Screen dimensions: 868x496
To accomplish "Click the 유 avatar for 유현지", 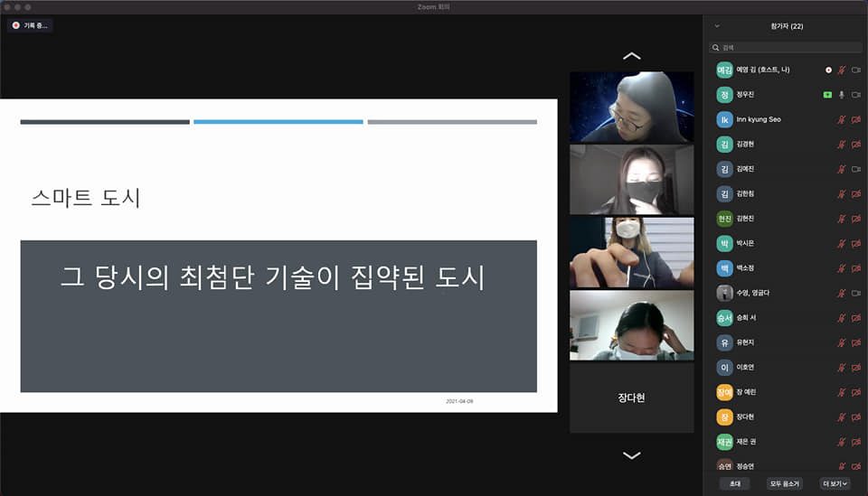I will coord(724,342).
